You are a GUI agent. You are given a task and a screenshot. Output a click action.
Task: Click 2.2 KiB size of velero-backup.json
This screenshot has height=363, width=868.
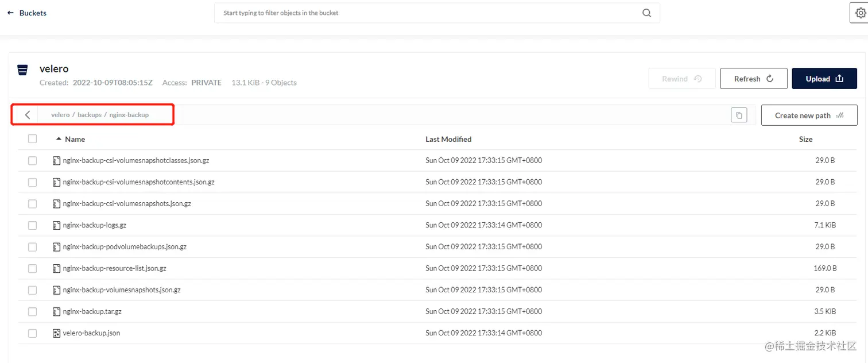[x=825, y=333]
